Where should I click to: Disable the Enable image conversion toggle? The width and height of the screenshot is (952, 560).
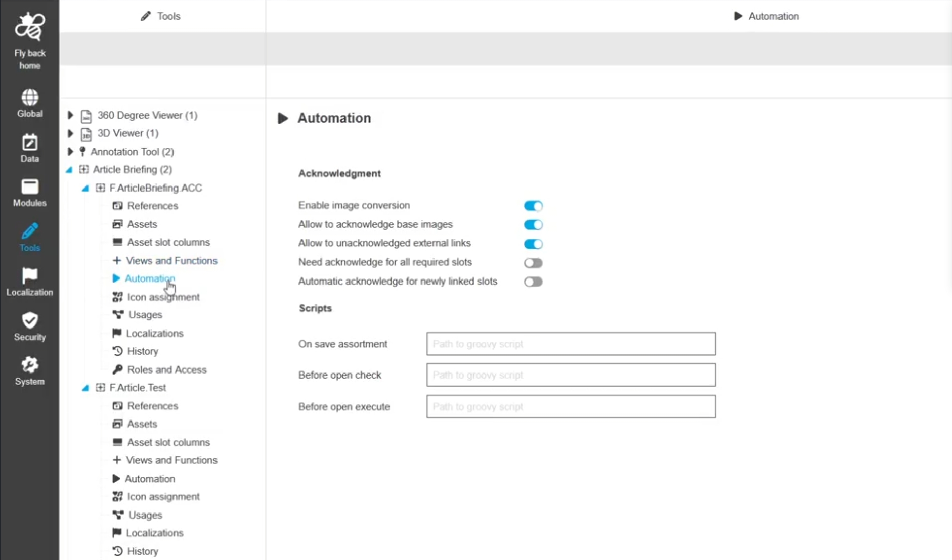pos(533,206)
